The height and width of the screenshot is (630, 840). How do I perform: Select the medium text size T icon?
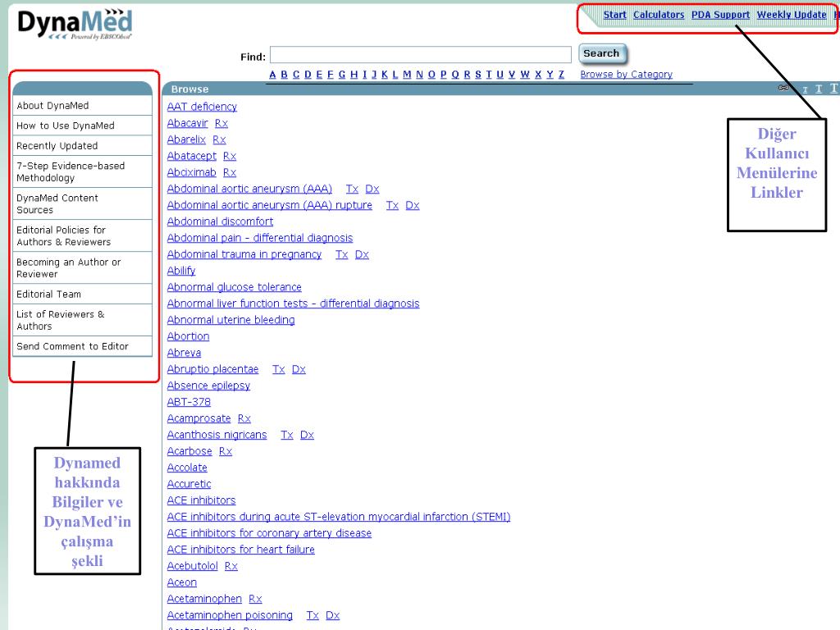[x=819, y=89]
